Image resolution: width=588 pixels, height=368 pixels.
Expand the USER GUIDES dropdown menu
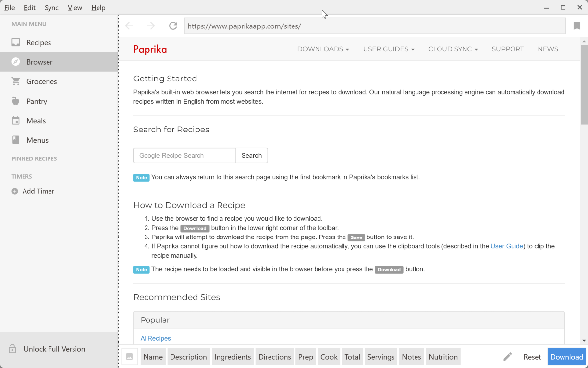click(389, 49)
